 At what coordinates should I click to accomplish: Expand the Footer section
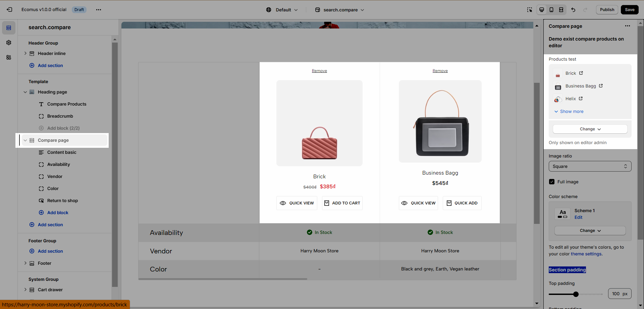(25, 263)
